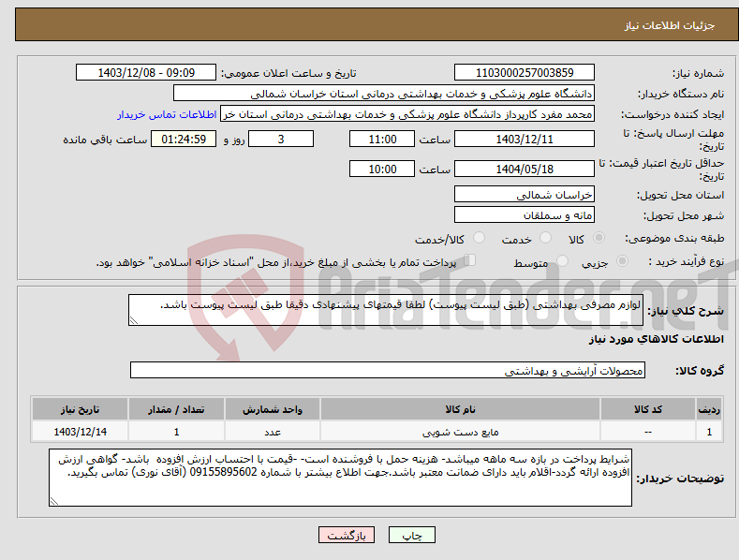This screenshot has height=560, width=739.
Task: Click the announcement date field 1403/12/08
Action: 146,73
